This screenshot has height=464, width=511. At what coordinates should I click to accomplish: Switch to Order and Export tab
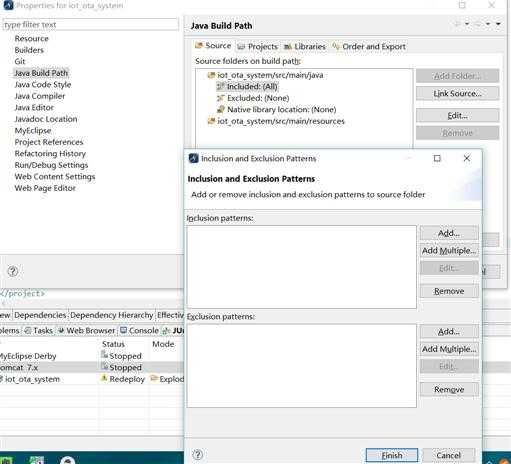pyautogui.click(x=369, y=47)
